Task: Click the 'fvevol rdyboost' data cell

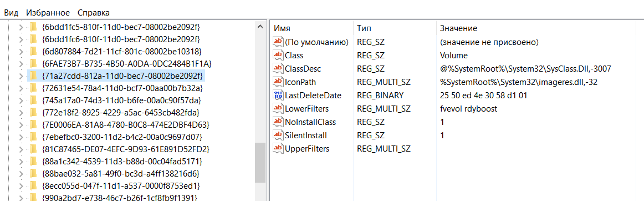Action: (468, 109)
